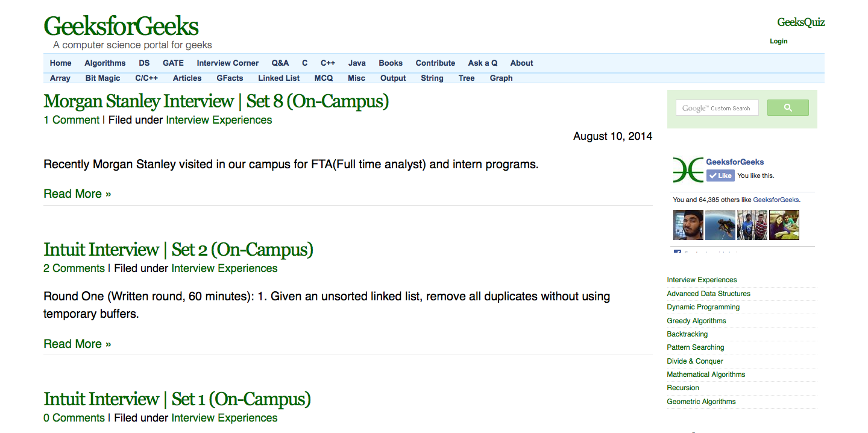The height and width of the screenshot is (433, 868).
Task: View the 2 Comments link
Action: tap(74, 268)
